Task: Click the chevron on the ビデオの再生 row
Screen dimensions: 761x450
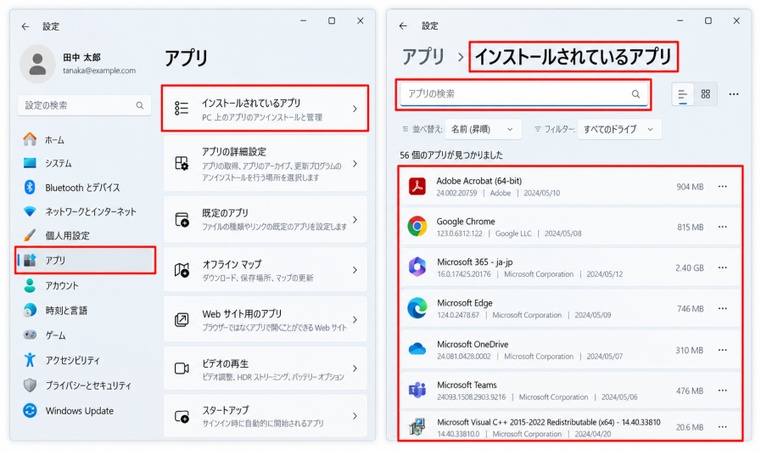Action: click(355, 368)
